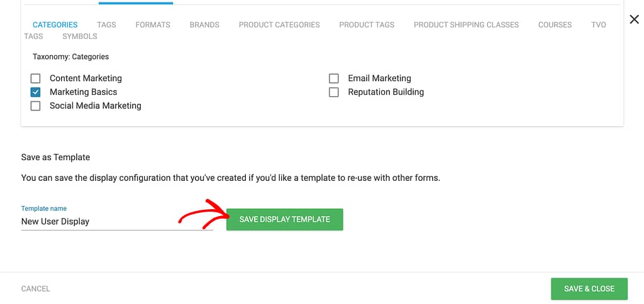Image resolution: width=644 pixels, height=304 pixels.
Task: Open the Formats tab
Action: click(x=153, y=24)
